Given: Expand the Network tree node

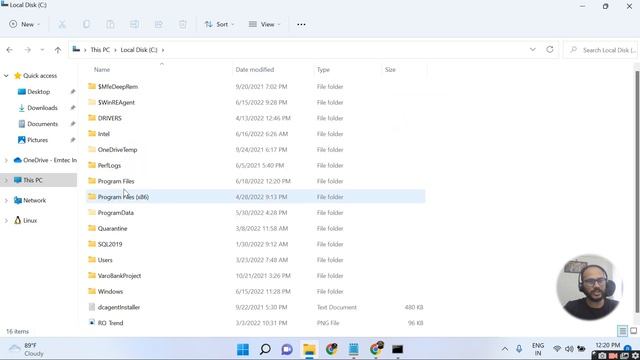Looking at the screenshot, I should pos(6,200).
